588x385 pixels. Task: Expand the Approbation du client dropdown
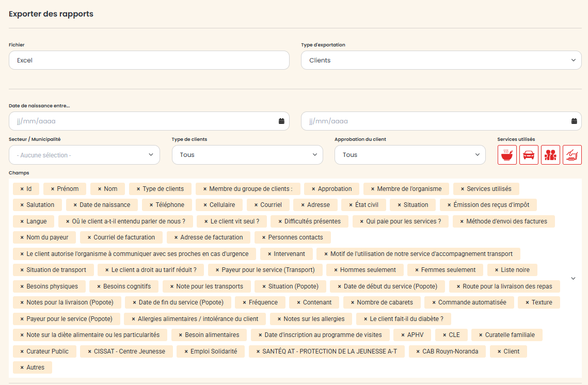click(410, 155)
